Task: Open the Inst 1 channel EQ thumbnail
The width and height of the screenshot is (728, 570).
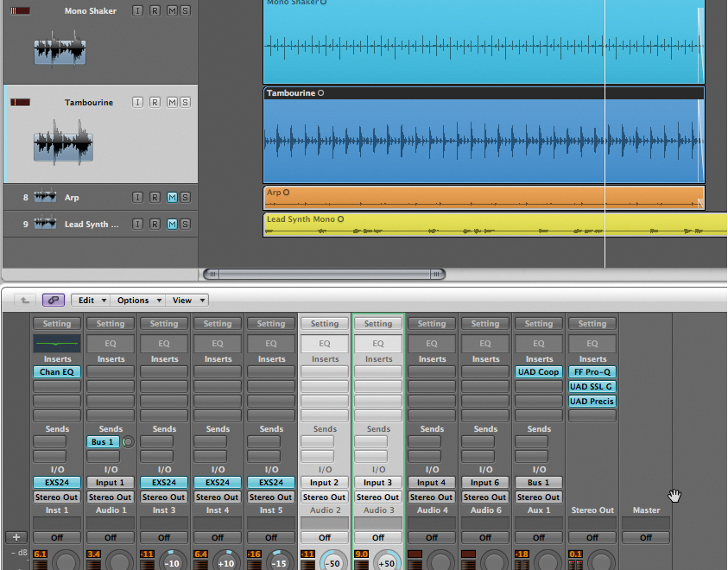Action: pos(57,344)
